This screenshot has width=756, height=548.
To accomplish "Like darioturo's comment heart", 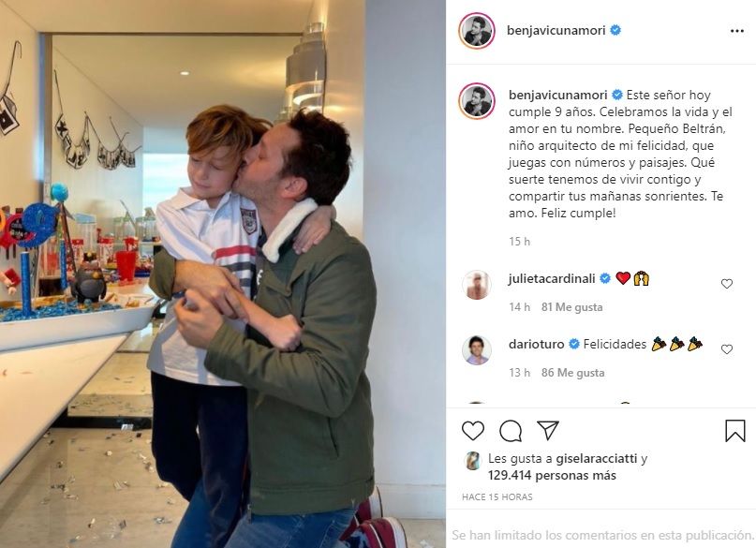I will tap(727, 349).
